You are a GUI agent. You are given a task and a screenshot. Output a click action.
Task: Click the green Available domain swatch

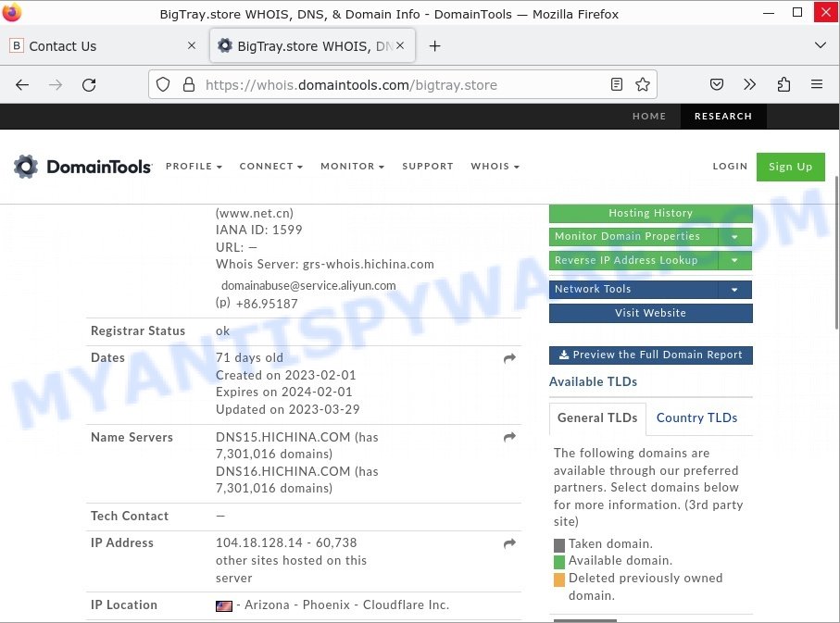point(558,562)
